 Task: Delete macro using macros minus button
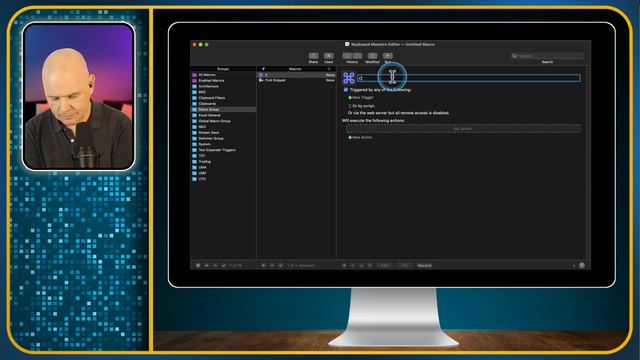(x=272, y=266)
